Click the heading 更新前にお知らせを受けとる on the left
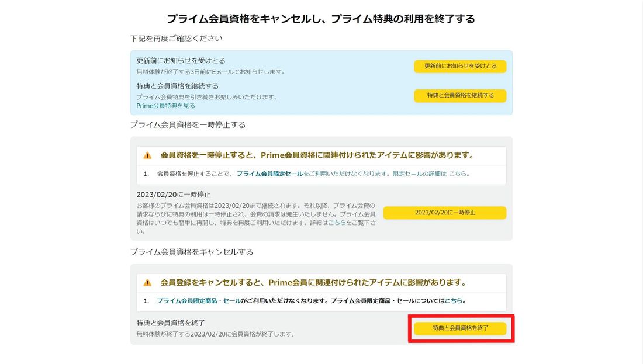 point(181,61)
